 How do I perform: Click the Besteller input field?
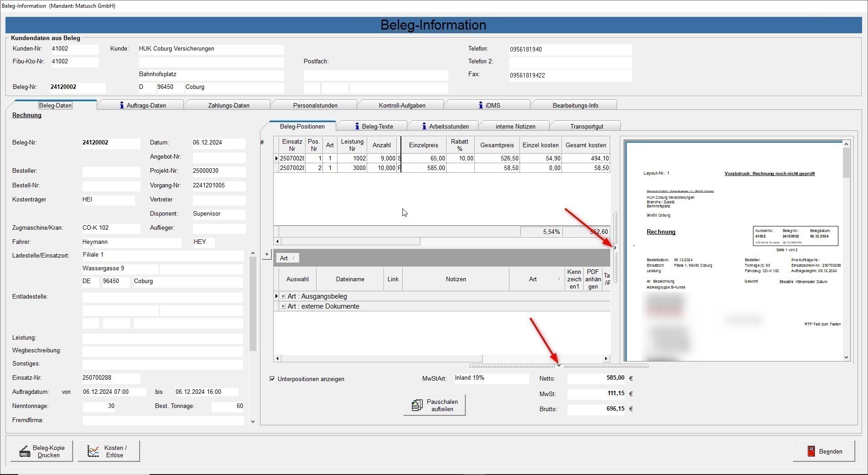pos(111,171)
